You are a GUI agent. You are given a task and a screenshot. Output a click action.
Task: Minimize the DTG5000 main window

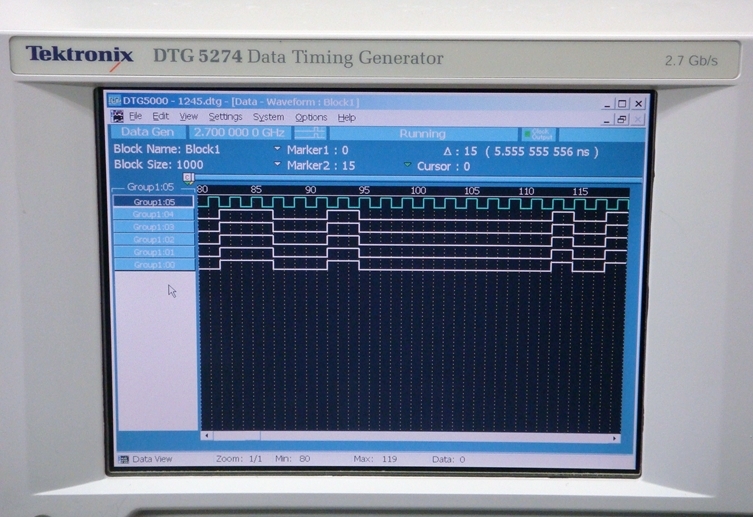607,104
